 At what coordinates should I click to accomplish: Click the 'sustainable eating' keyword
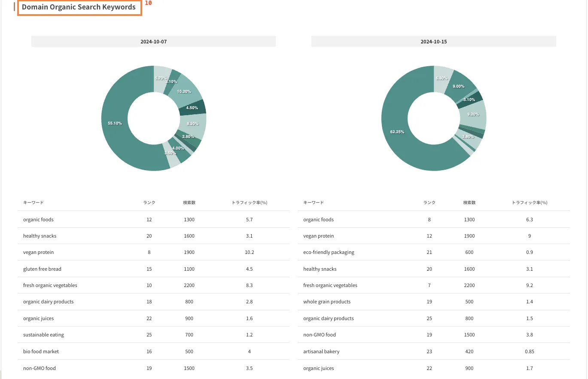coord(43,335)
